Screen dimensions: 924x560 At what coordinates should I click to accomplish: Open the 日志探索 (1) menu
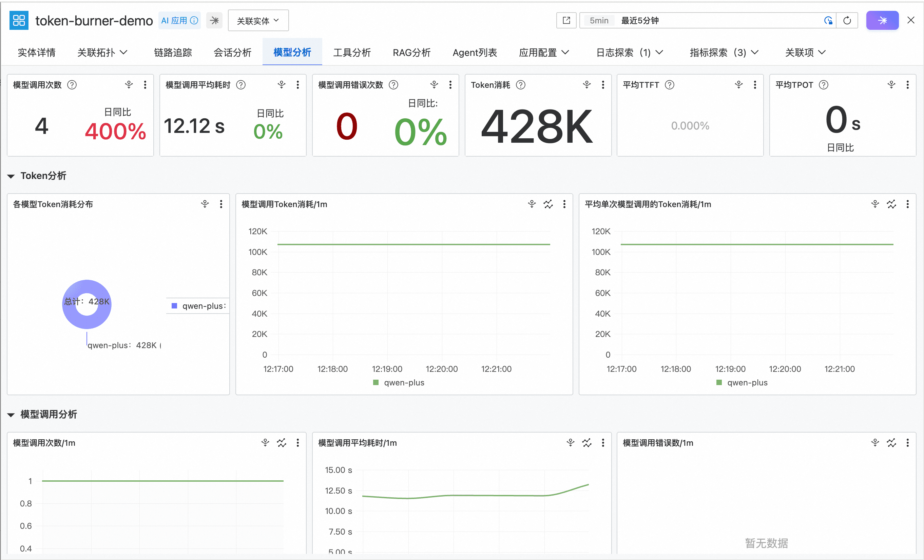tap(630, 53)
